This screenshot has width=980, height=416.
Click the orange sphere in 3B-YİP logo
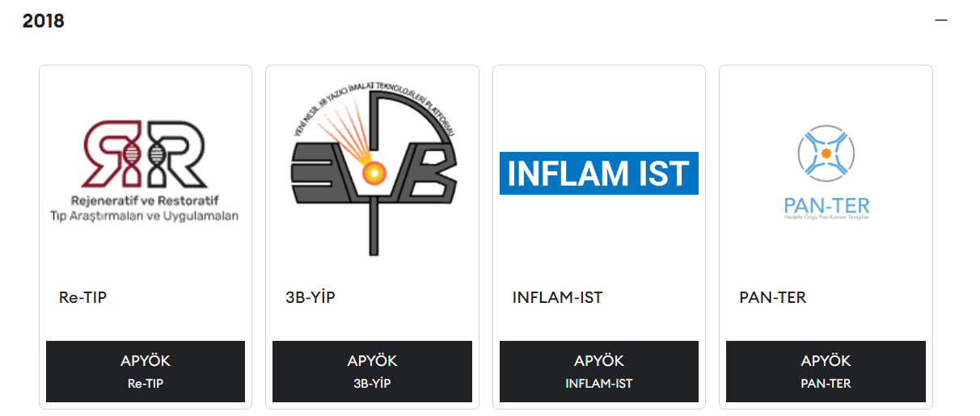click(x=373, y=171)
